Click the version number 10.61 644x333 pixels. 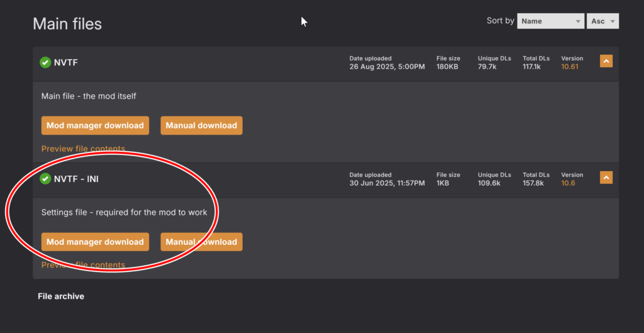569,67
